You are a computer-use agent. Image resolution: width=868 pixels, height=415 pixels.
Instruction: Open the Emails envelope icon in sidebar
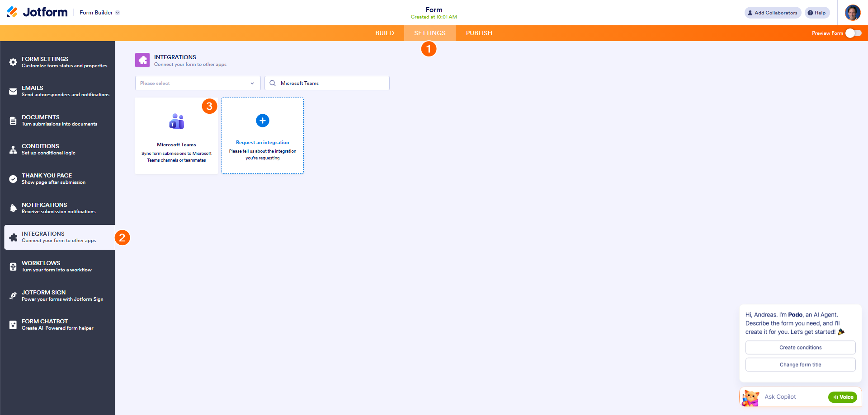(x=13, y=91)
